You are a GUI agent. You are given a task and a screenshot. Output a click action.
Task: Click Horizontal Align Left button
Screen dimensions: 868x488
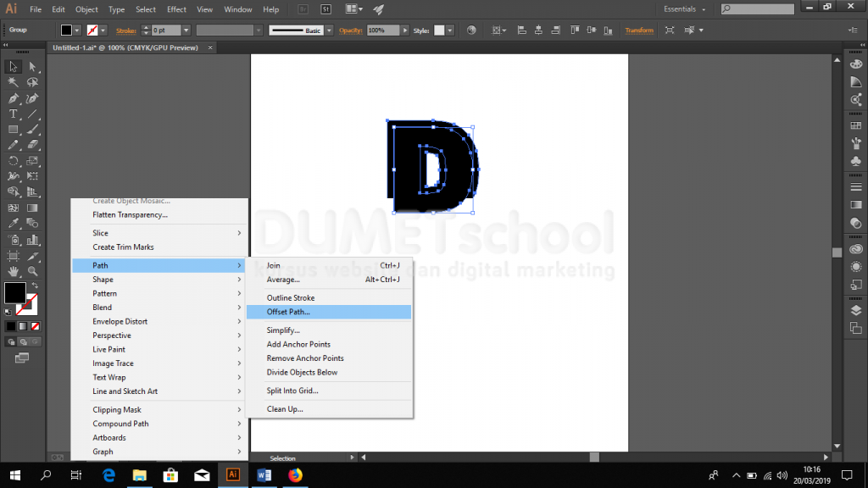coord(521,30)
